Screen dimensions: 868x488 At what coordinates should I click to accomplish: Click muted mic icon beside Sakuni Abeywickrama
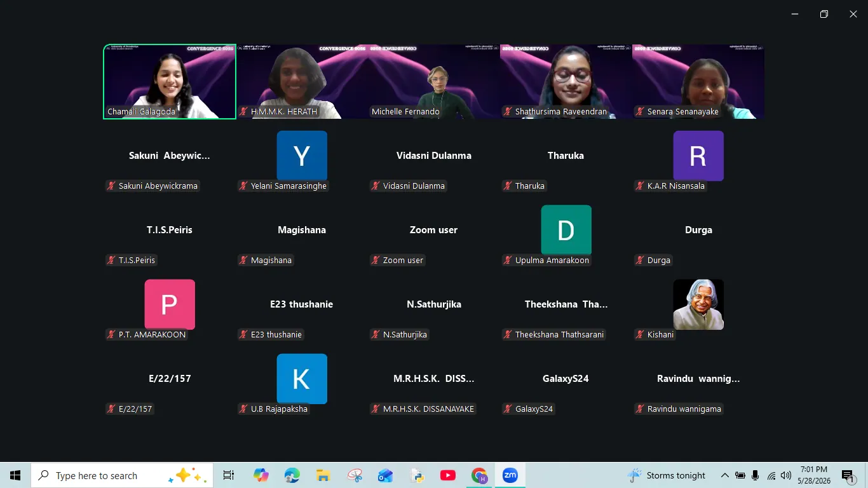click(x=111, y=186)
